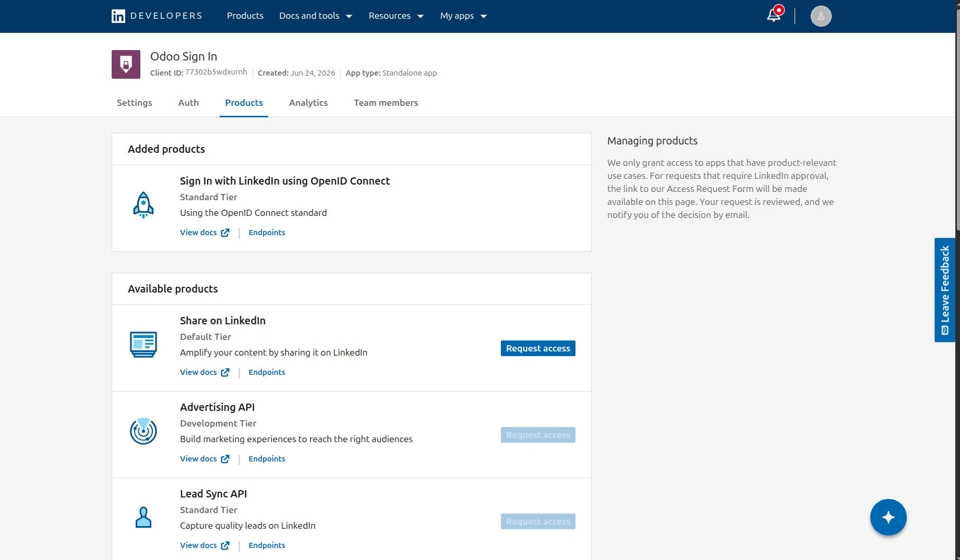Switch to the Analytics tab
The height and width of the screenshot is (560, 960).
coord(308,103)
